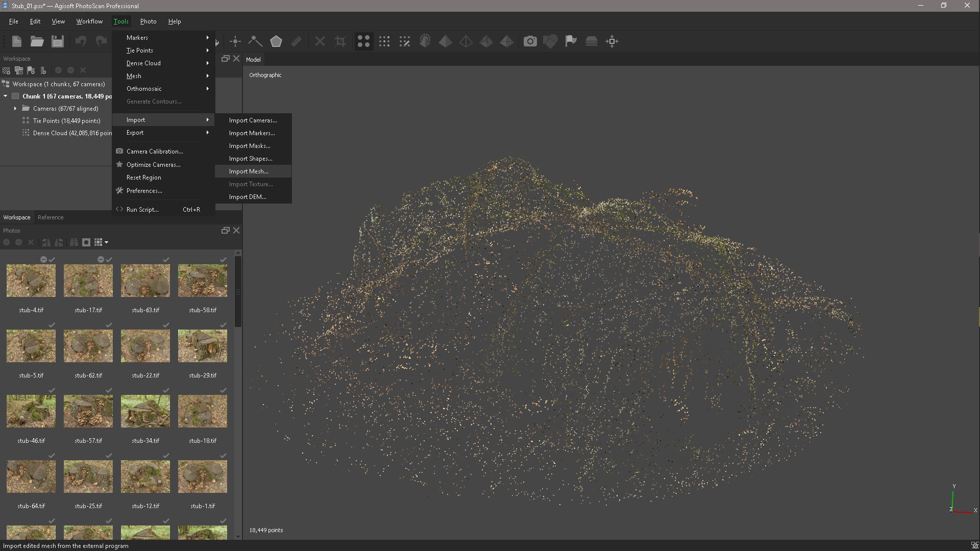Viewport: 980px width, 551px height.
Task: Click the Draw Polygon shape tool
Action: click(x=276, y=41)
